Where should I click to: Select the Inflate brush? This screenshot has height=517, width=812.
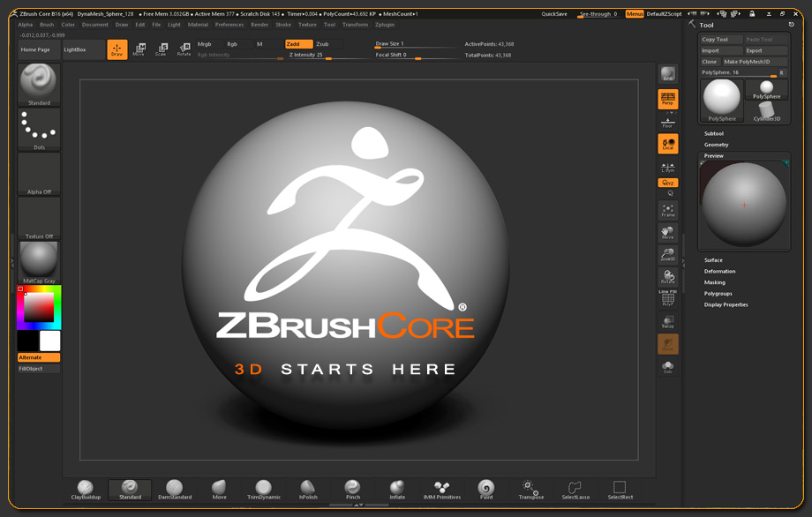click(397, 489)
